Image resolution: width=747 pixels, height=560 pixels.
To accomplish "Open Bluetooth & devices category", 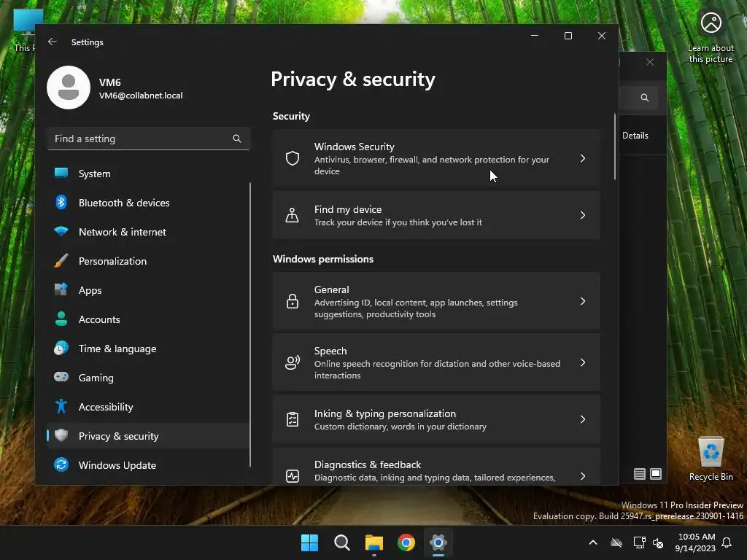I will (147, 203).
